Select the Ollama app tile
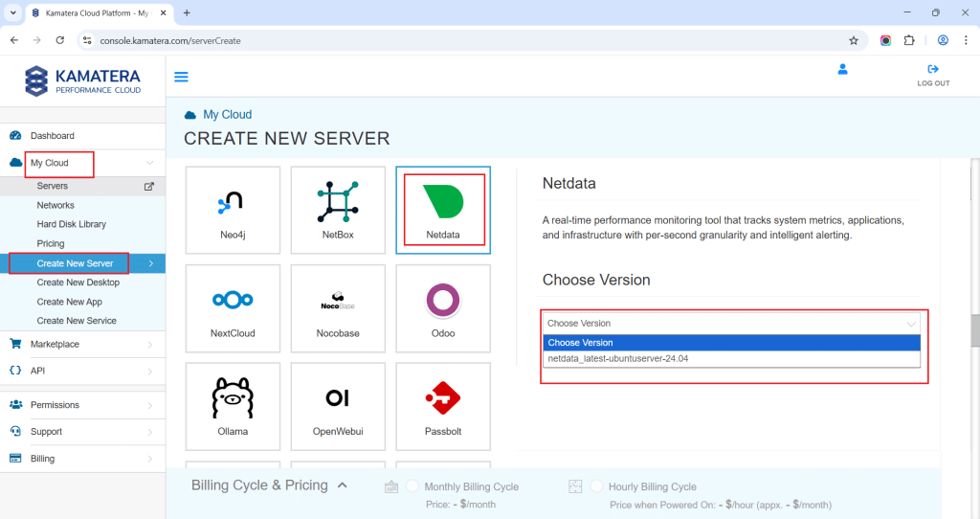 (x=233, y=406)
